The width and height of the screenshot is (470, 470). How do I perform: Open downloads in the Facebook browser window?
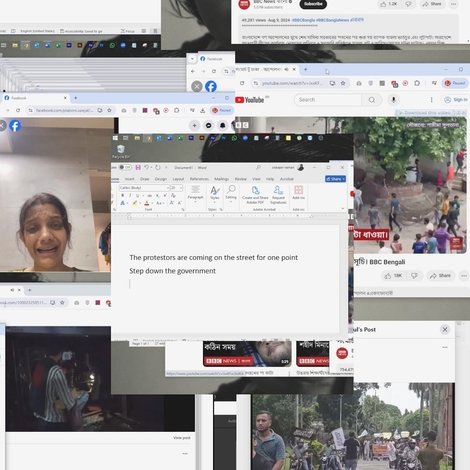tap(202, 110)
